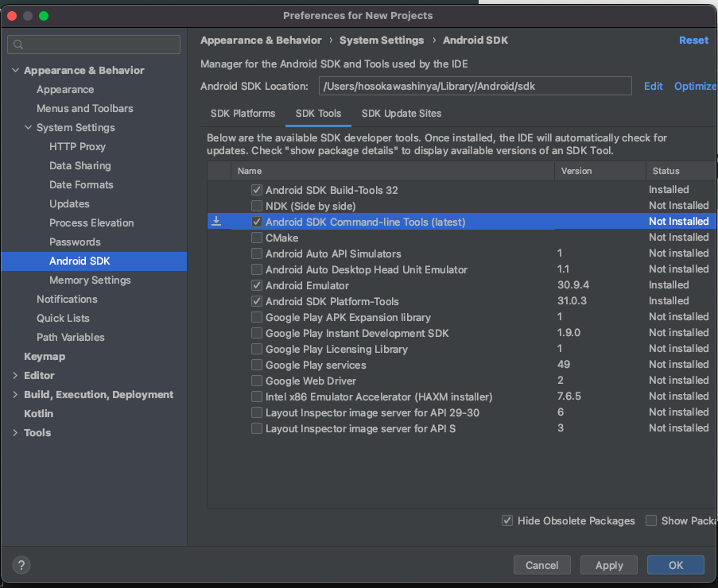Uncheck Android SDK Build-Tools 32 checkbox

(x=257, y=190)
